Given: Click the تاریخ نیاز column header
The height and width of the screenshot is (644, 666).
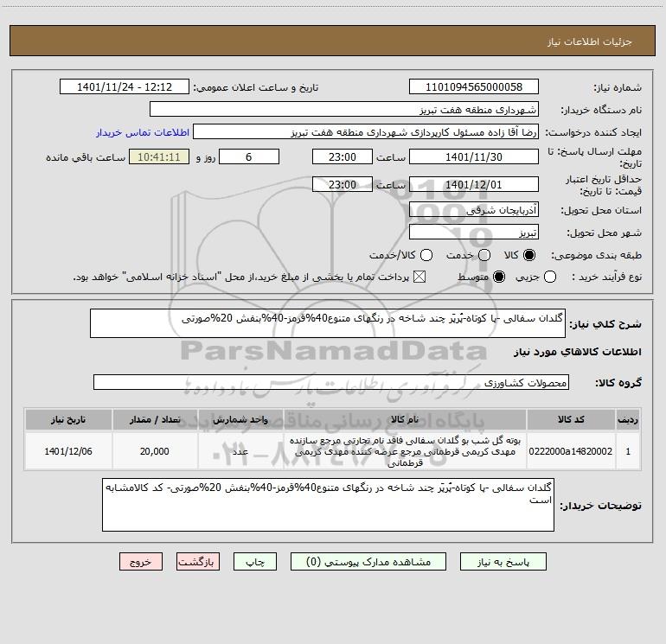Looking at the screenshot, I should (68, 420).
